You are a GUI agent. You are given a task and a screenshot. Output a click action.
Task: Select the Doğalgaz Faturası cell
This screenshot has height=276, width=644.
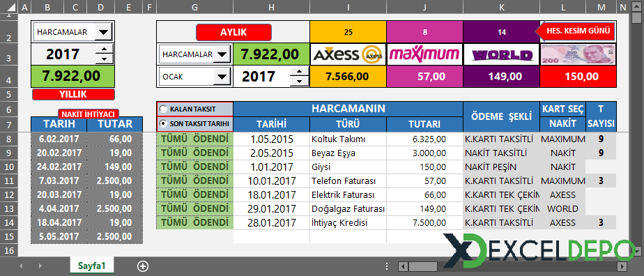tap(348, 208)
